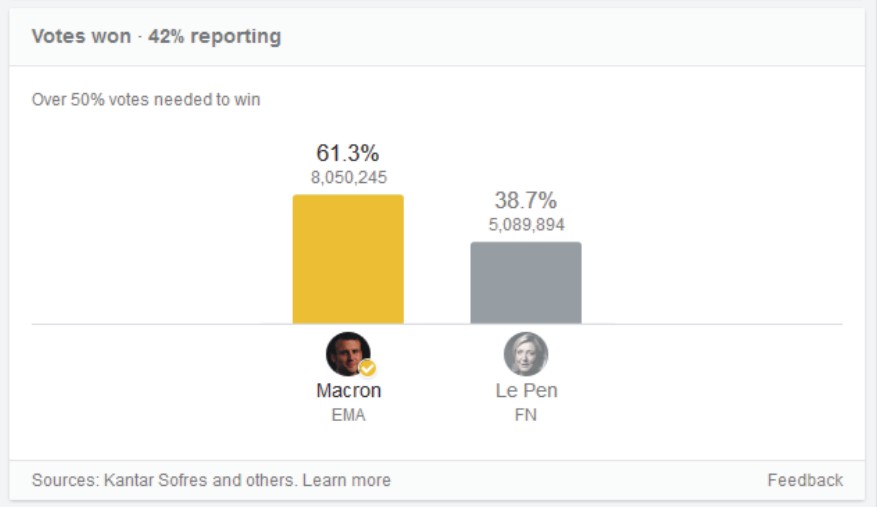Click the EMA party label

pyautogui.click(x=348, y=415)
